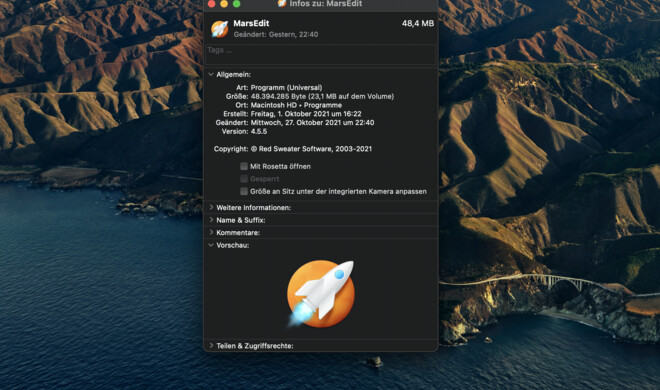Click the 'Macintosh HD ▸ Programme' location

click(x=296, y=105)
